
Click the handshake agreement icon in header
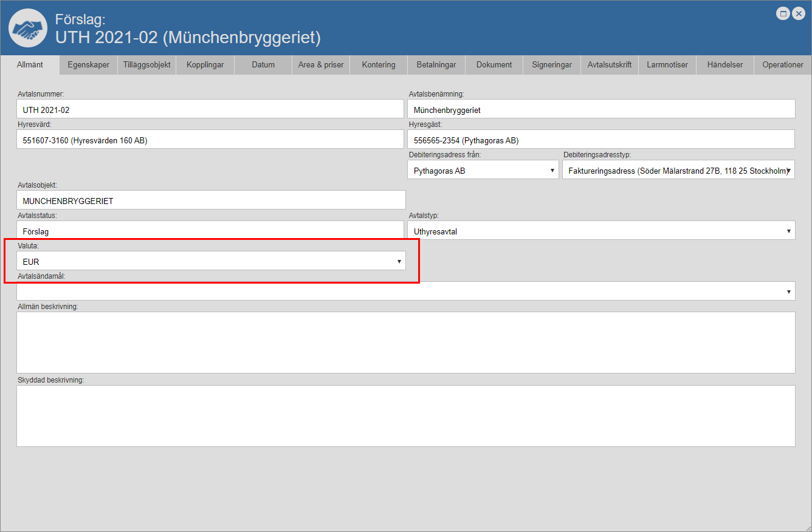28,28
